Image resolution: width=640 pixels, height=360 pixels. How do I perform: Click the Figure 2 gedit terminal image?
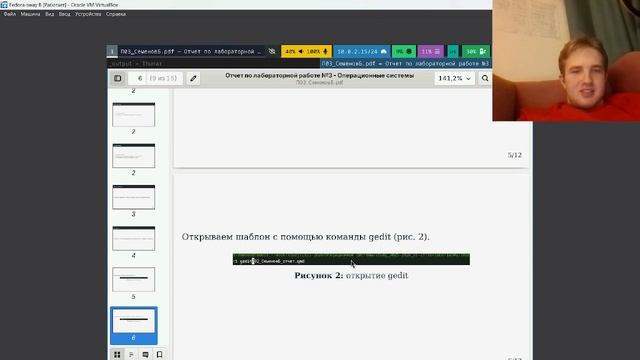pyautogui.click(x=351, y=259)
